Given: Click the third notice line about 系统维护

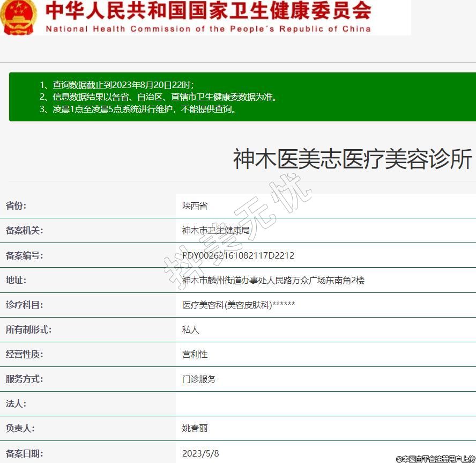Looking at the screenshot, I should (x=138, y=109).
